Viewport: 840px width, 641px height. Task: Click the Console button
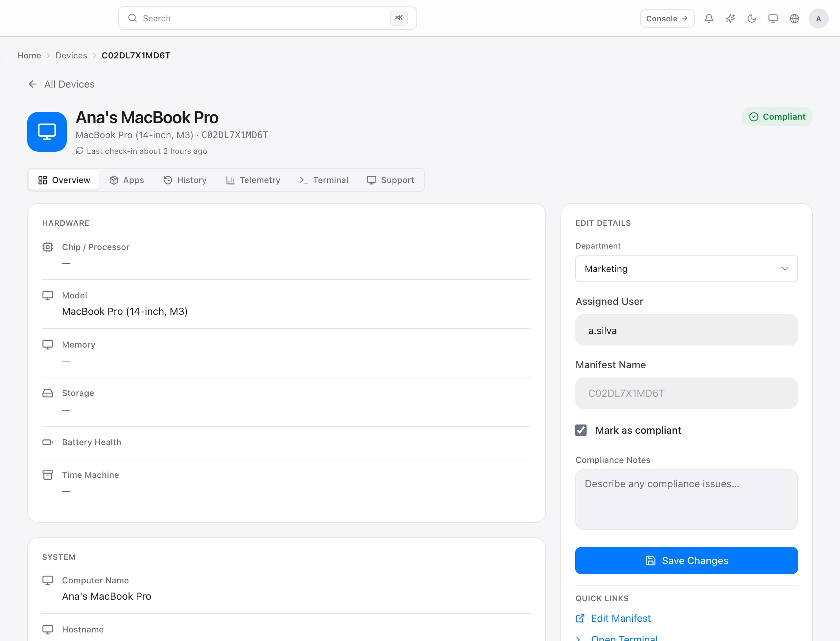(x=667, y=18)
